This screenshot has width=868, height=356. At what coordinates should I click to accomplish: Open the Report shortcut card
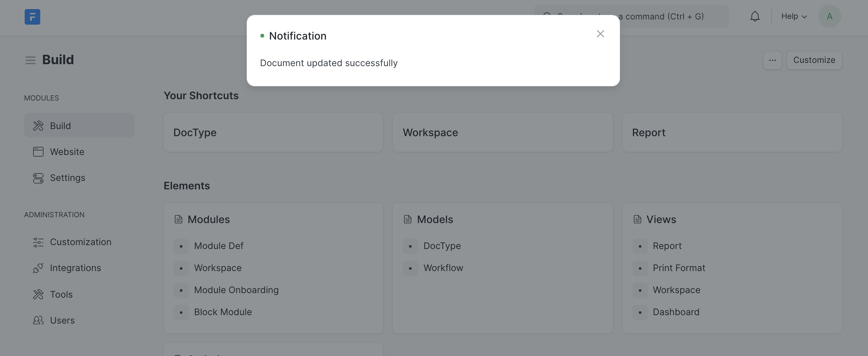(732, 132)
